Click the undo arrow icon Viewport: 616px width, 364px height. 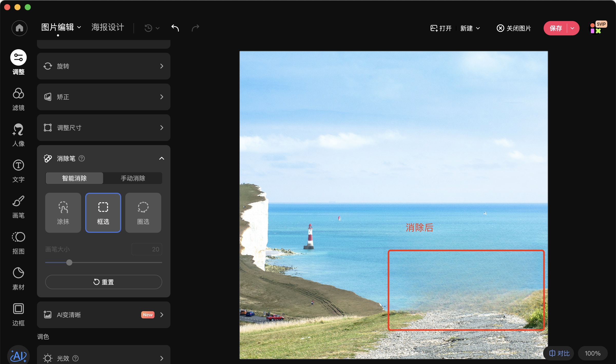(x=175, y=28)
